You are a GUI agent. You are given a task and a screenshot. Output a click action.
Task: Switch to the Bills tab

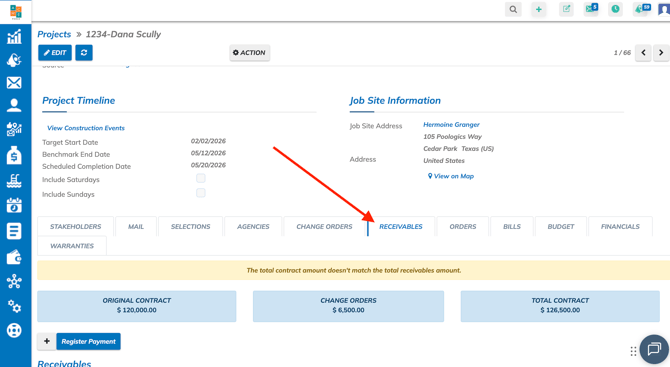[x=512, y=226]
